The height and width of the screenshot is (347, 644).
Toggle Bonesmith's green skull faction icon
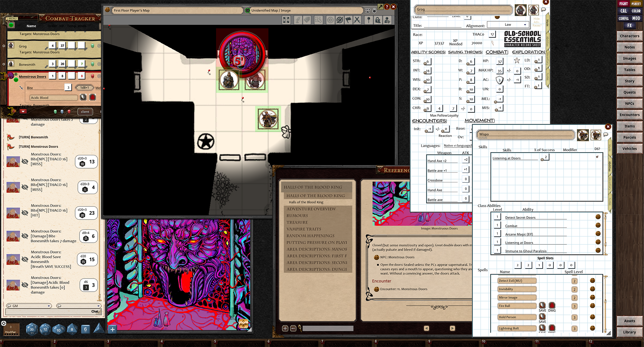pos(93,64)
